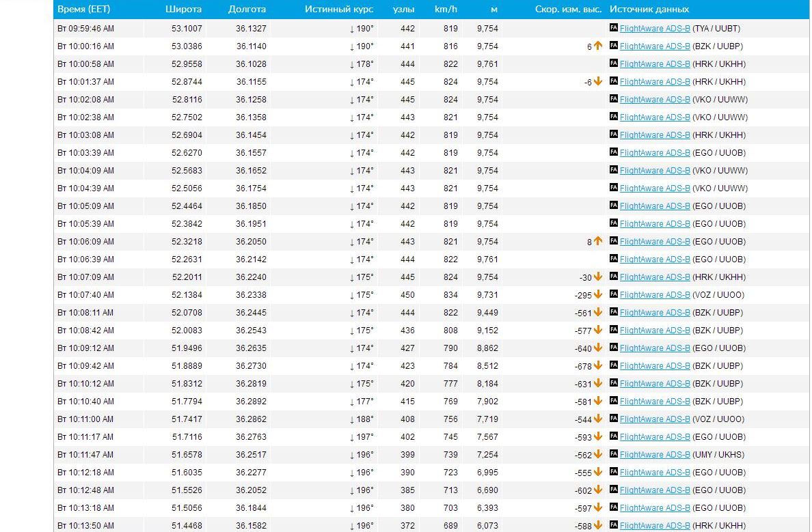Open FlightAware ADS-B link in 10:00:16 row
Viewport: 812px width, 532px height.
pos(655,46)
